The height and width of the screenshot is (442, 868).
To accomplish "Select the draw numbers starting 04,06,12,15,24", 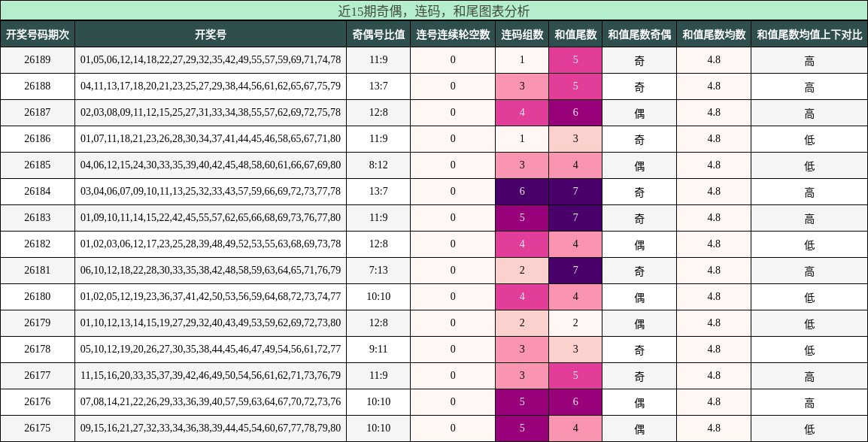I will tap(211, 165).
